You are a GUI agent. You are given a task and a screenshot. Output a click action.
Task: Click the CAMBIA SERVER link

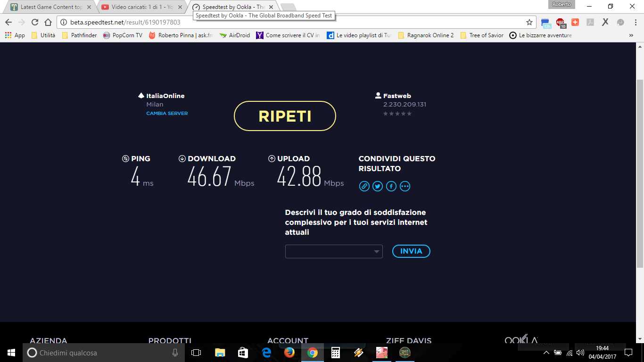(167, 114)
